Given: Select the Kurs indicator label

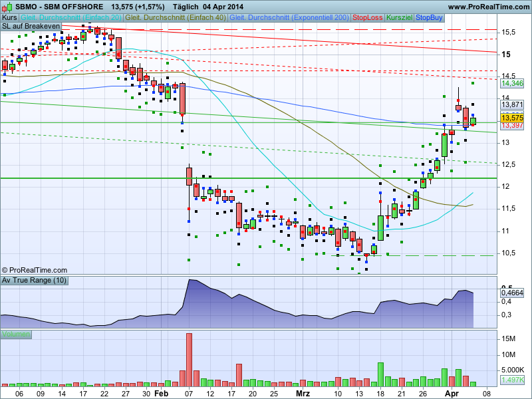Looking at the screenshot, I should pyautogui.click(x=9, y=17).
